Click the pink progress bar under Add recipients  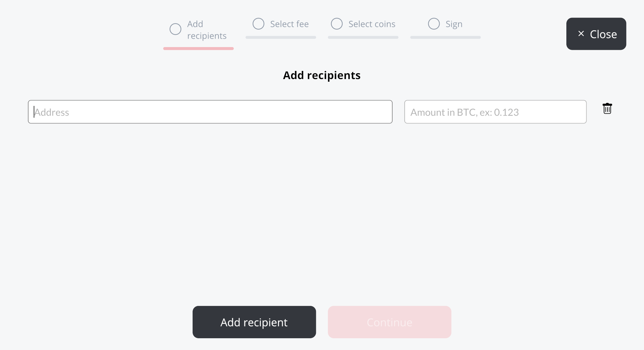point(198,49)
